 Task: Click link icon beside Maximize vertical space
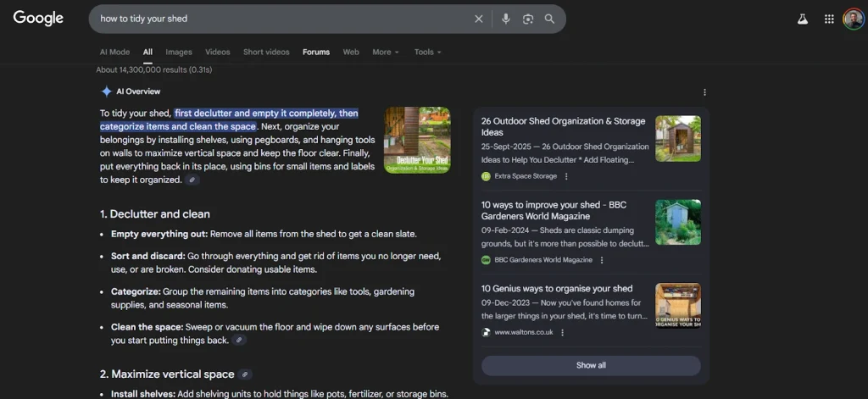coord(245,374)
